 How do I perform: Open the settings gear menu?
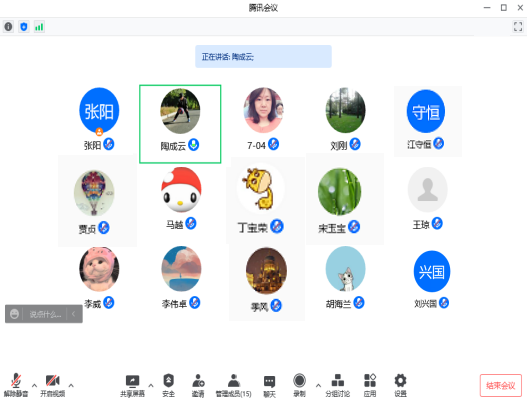click(400, 385)
